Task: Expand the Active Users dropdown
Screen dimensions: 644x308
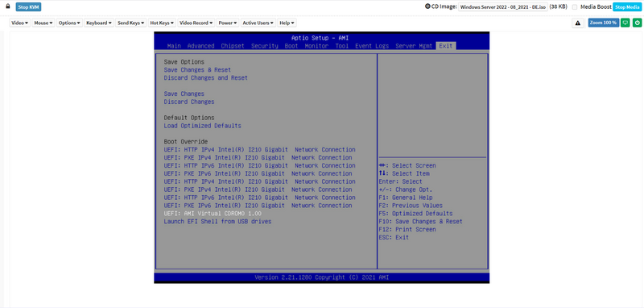Action: point(258,23)
